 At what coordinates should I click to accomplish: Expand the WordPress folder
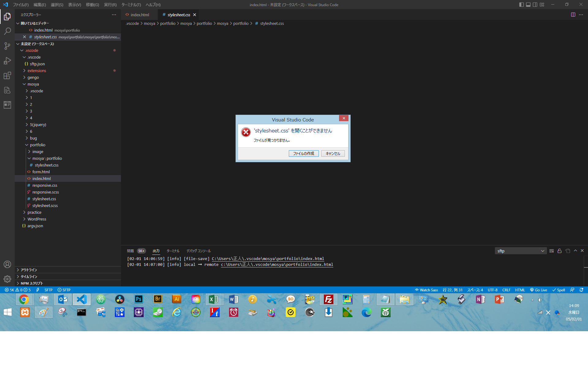pos(37,219)
